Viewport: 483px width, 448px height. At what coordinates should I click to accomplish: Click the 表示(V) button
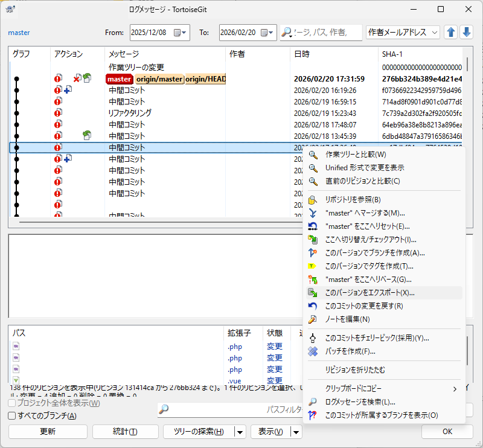tap(270, 432)
